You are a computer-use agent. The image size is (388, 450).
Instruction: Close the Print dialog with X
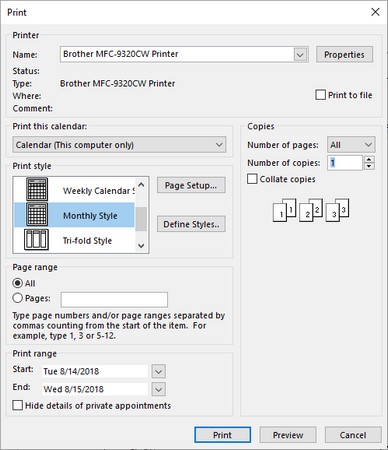pos(375,12)
